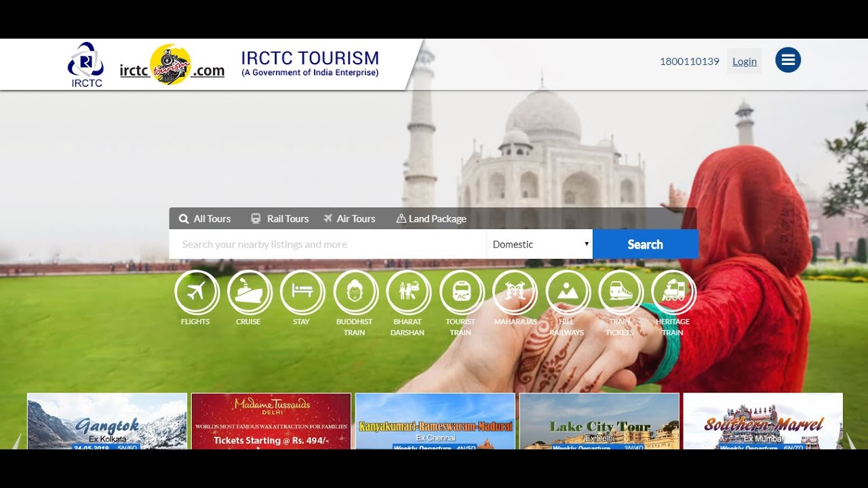Image resolution: width=868 pixels, height=488 pixels.
Task: Click the IRCTC TOURISM heading text
Action: tap(310, 58)
